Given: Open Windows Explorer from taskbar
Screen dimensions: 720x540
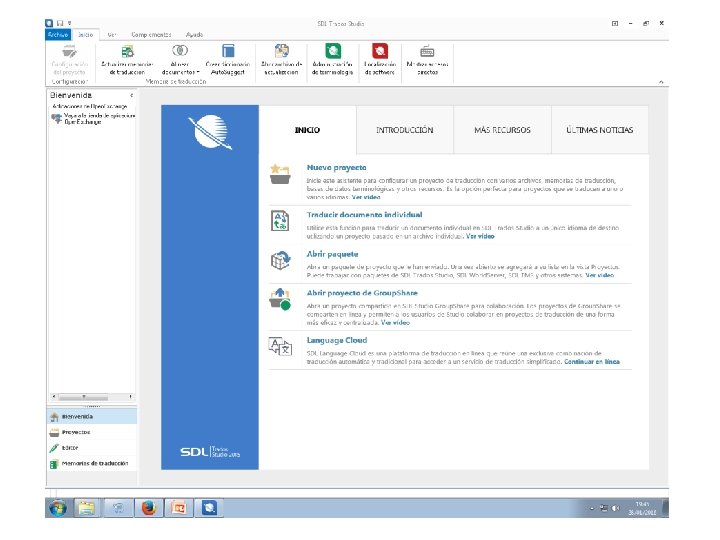Looking at the screenshot, I should [x=86, y=508].
